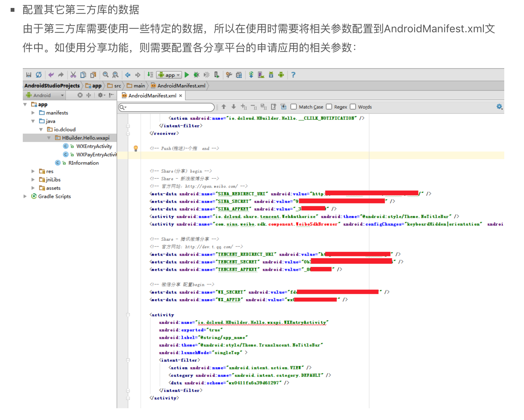Viewport: 524px width, 420px height.
Task: Expand the Gradle Scripts node
Action: [25, 196]
